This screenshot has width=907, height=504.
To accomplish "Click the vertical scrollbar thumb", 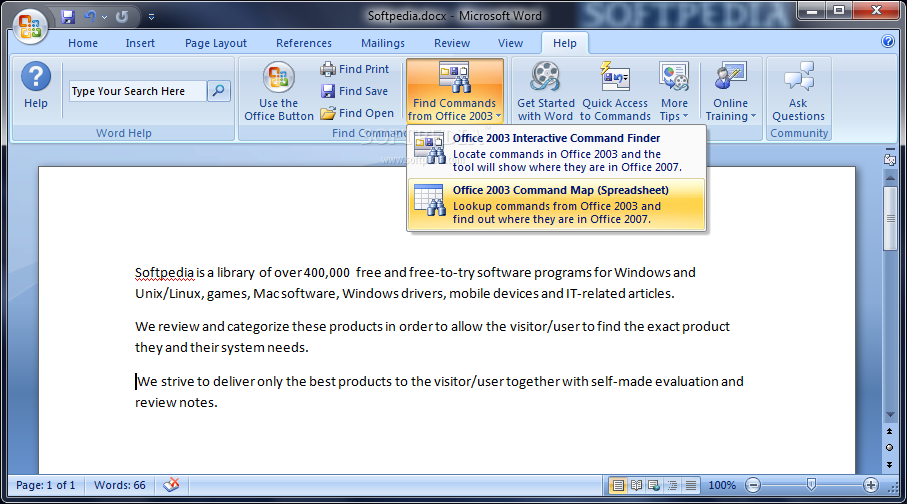I will pos(890,218).
